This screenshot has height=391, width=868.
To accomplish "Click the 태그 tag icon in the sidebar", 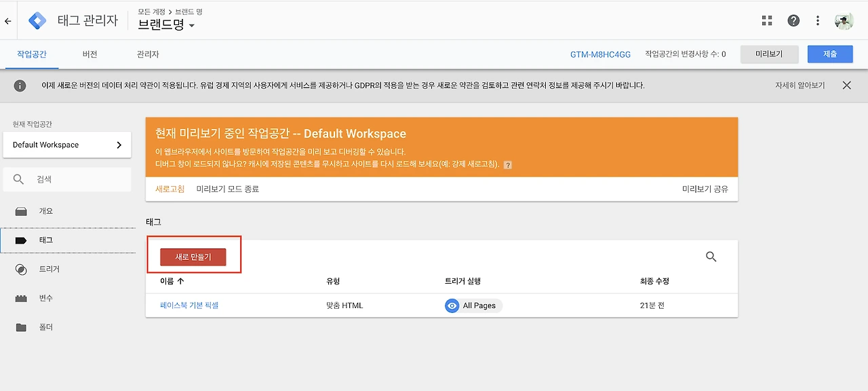I will 21,240.
